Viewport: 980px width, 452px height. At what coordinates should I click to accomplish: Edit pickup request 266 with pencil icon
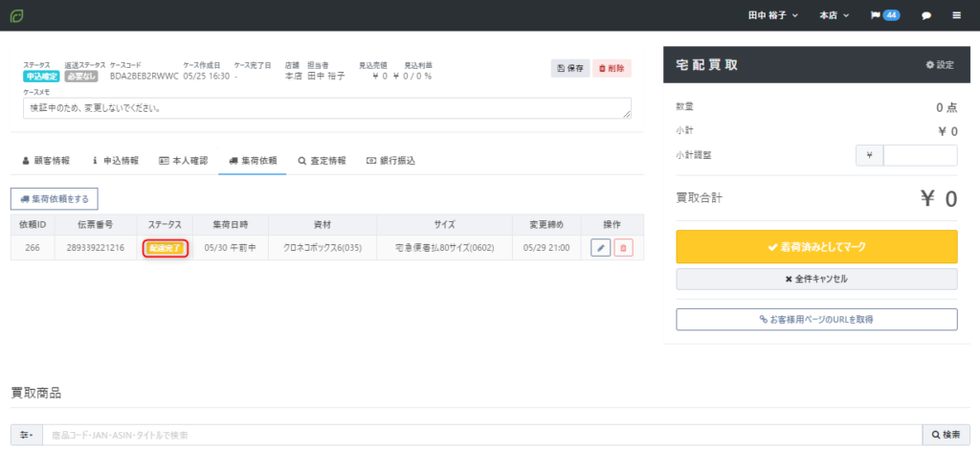point(600,248)
